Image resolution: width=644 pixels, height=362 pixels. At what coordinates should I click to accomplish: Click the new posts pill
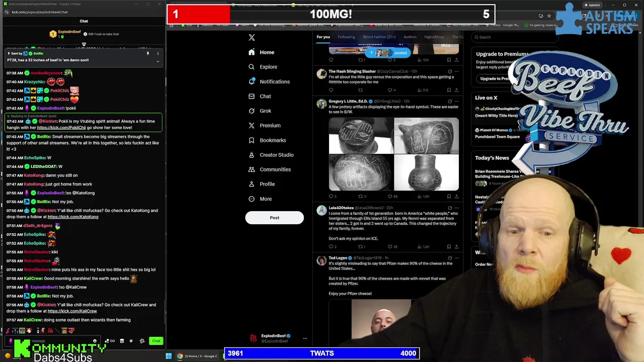387,53
